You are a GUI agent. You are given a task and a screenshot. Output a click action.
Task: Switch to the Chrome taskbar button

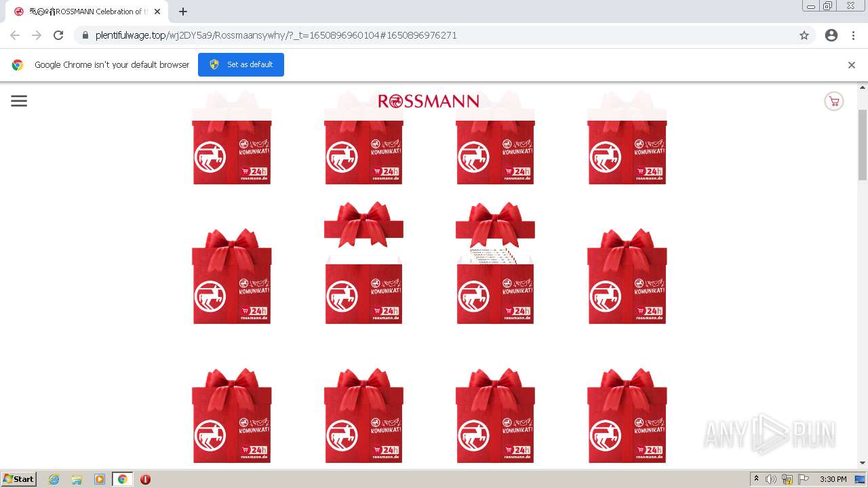pos(123,479)
